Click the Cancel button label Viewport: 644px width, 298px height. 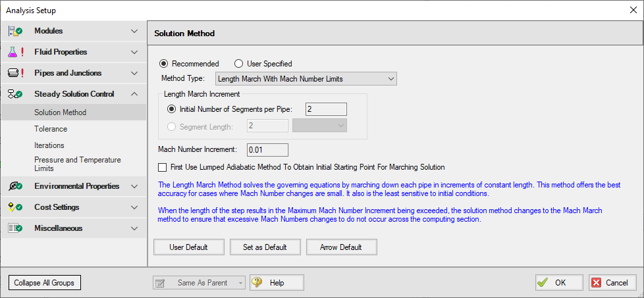[616, 283]
